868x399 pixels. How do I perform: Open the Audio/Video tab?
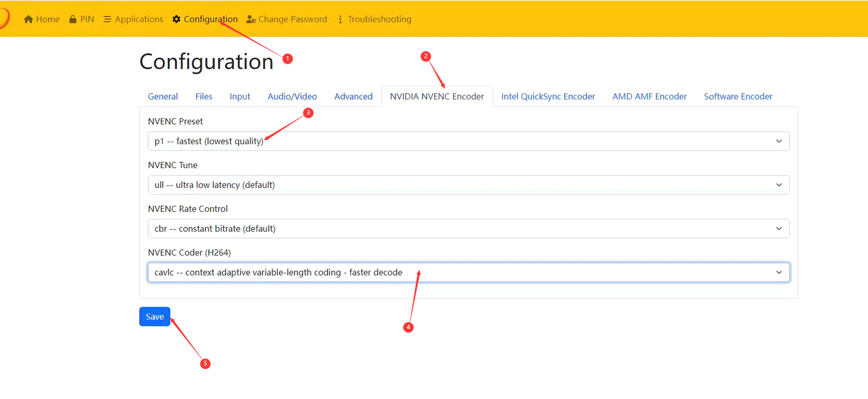pos(292,97)
